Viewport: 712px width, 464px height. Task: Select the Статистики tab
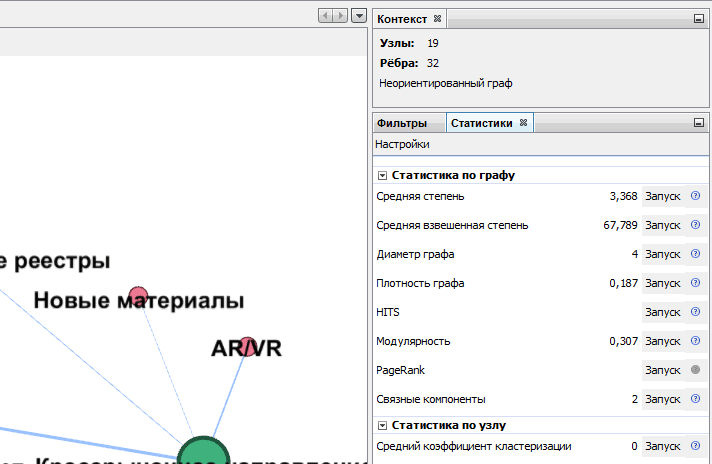[481, 123]
